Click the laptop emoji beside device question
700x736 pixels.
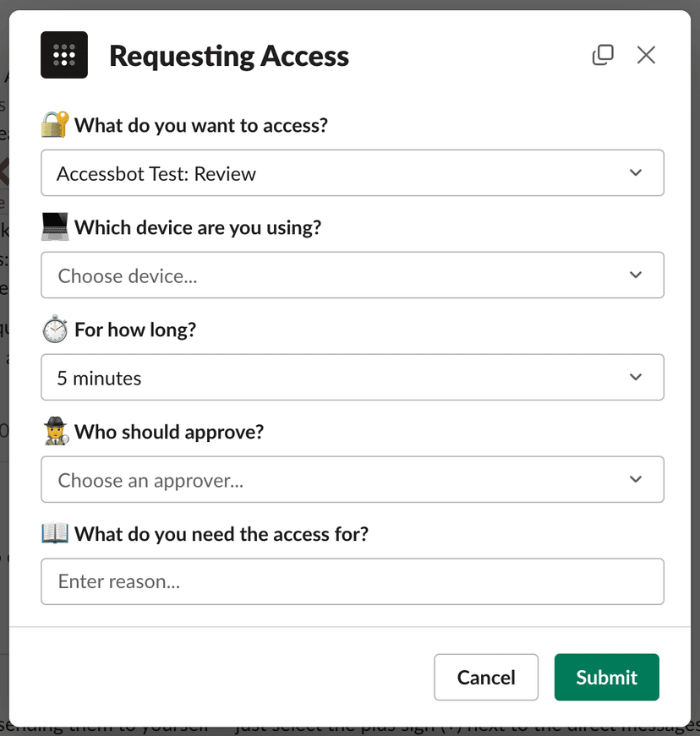pyautogui.click(x=57, y=226)
